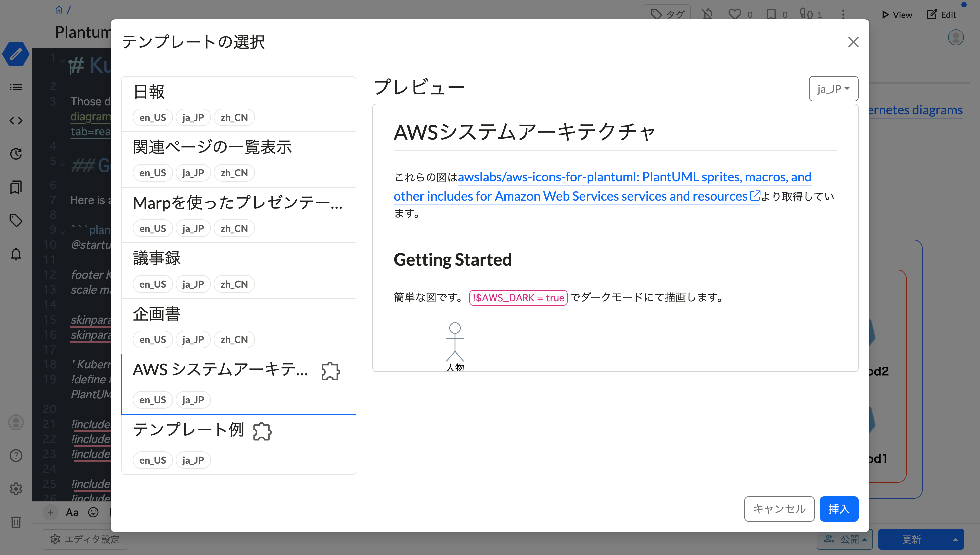The width and height of the screenshot is (980, 555).
Task: Open page history clock icon
Action: point(16,154)
